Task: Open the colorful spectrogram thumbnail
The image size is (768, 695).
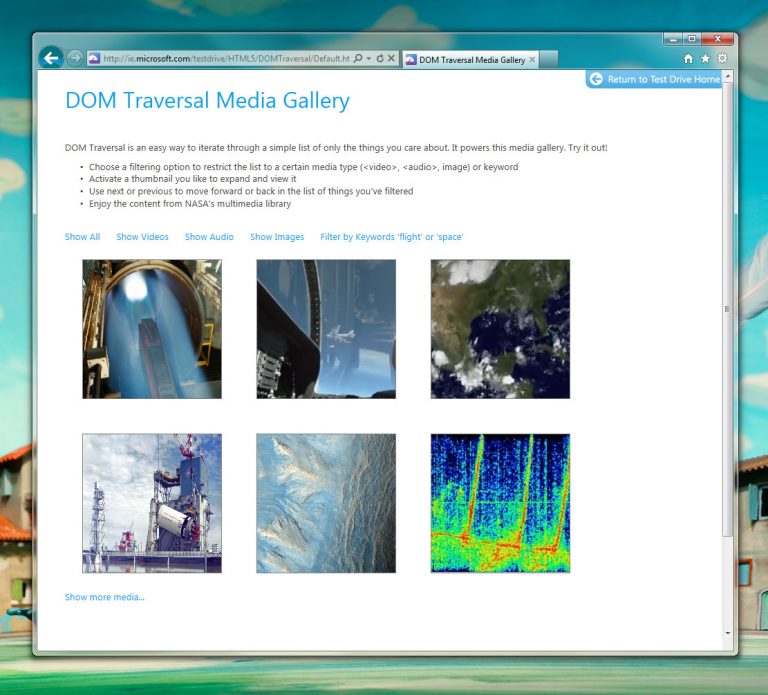Action: coord(500,503)
